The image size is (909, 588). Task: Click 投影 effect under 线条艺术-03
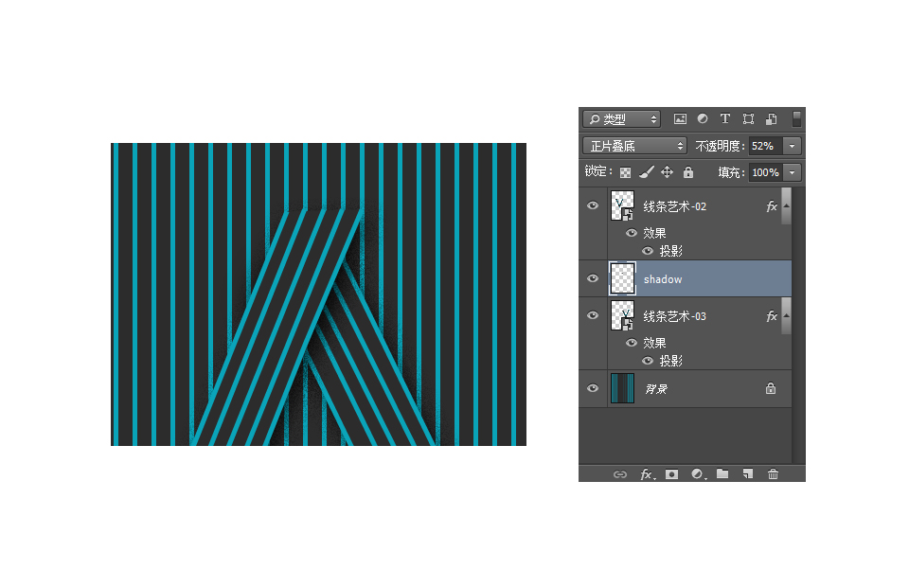click(x=670, y=361)
